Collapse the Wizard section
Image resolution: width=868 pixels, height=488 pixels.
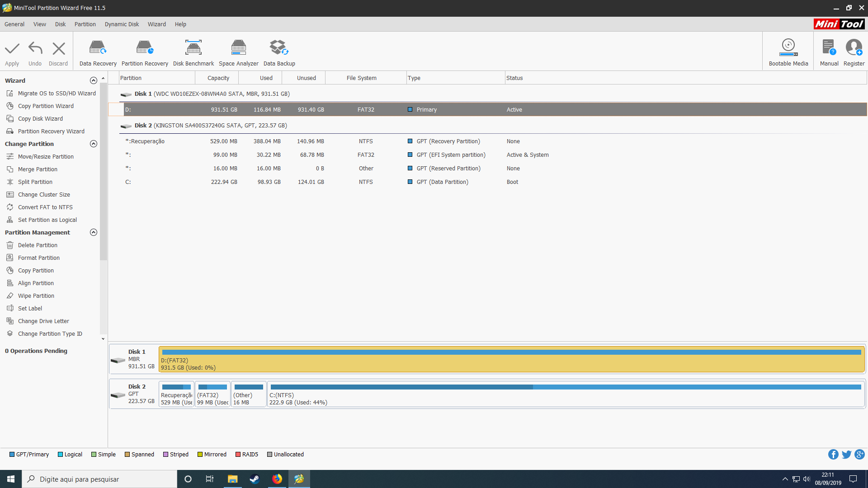[94, 80]
